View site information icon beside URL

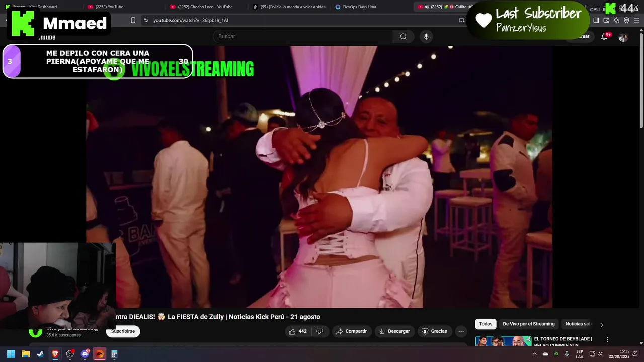(146, 20)
